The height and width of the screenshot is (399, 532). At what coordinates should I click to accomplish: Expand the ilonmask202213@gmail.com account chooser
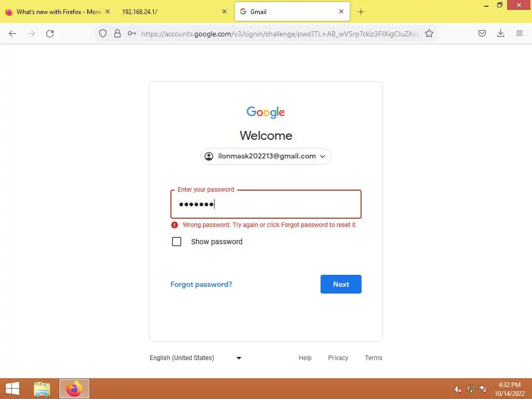click(265, 156)
